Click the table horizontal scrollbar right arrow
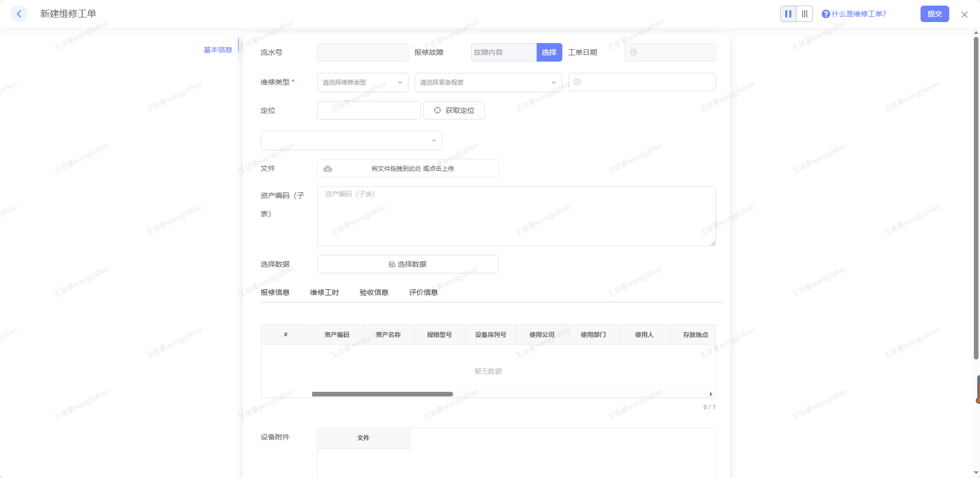This screenshot has width=980, height=478. coord(711,394)
